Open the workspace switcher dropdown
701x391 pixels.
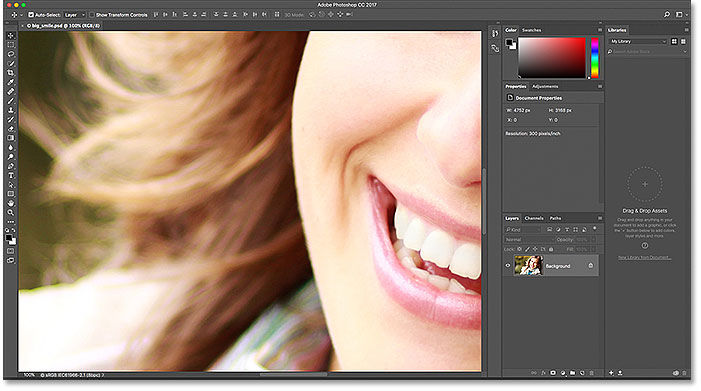(x=681, y=14)
